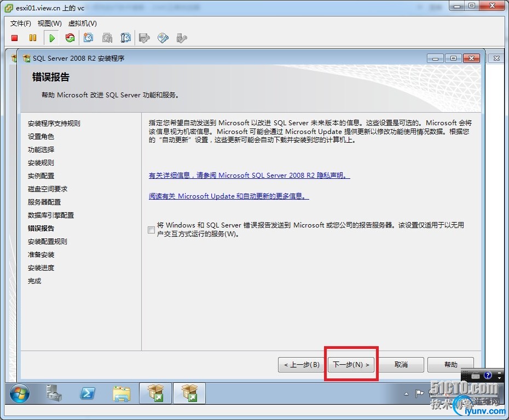Select 设置角色 step in sidebar
509x420 pixels.
point(41,137)
